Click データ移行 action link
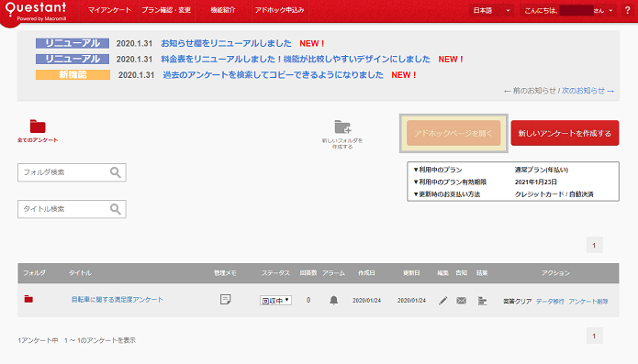 (550, 302)
